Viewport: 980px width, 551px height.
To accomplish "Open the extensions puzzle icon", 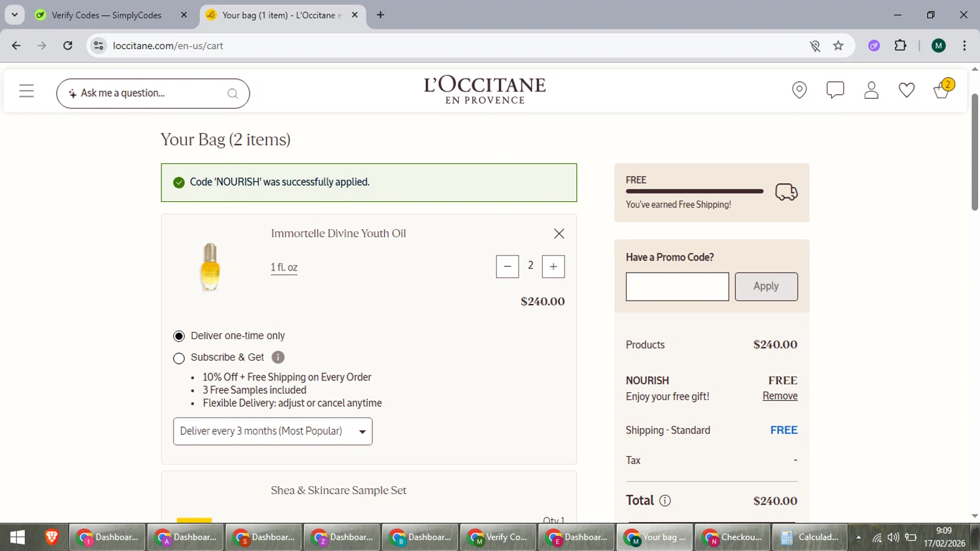I will click(x=900, y=46).
